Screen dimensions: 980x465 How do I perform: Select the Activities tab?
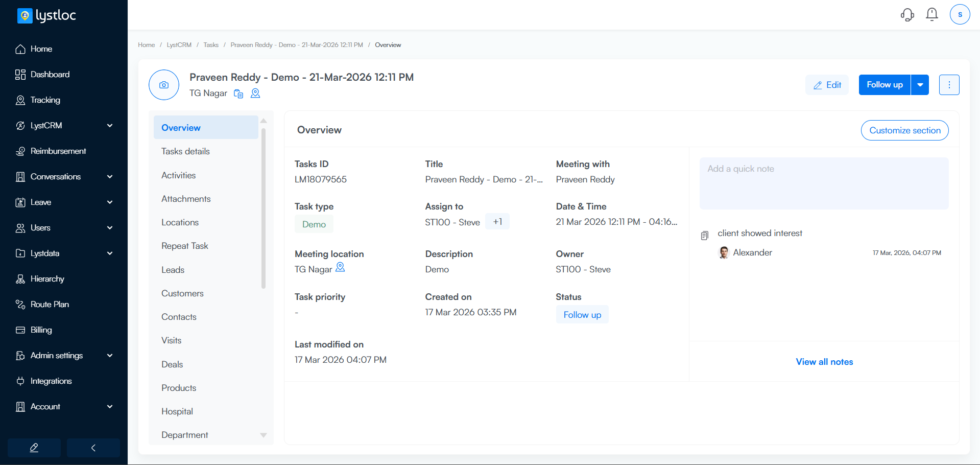[x=179, y=175]
